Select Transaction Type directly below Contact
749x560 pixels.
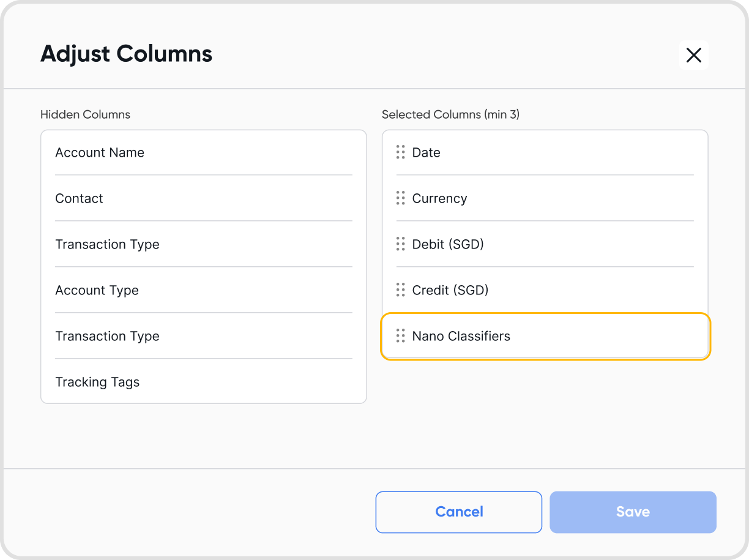tap(107, 244)
